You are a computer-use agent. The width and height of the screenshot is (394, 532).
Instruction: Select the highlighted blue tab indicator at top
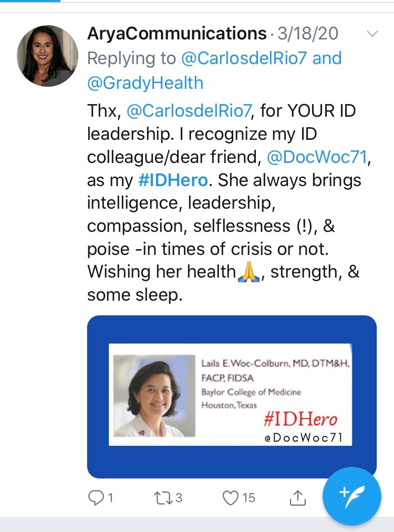(30, 1)
